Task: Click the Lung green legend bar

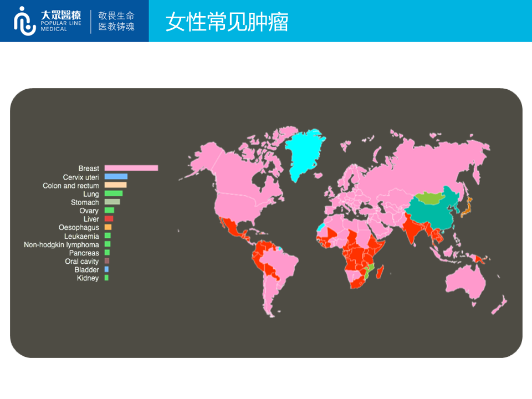Action: tap(114, 193)
